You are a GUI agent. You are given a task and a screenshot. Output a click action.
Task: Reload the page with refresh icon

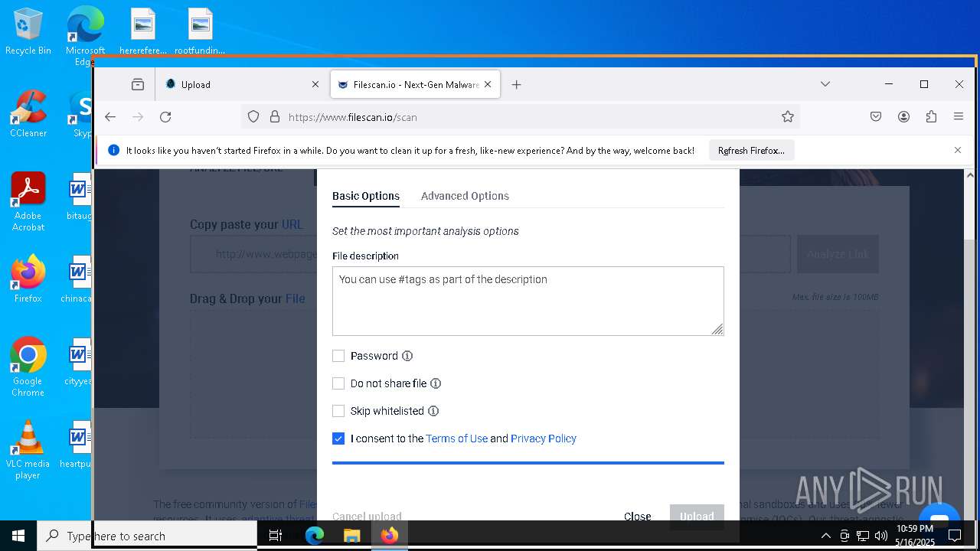tap(165, 117)
